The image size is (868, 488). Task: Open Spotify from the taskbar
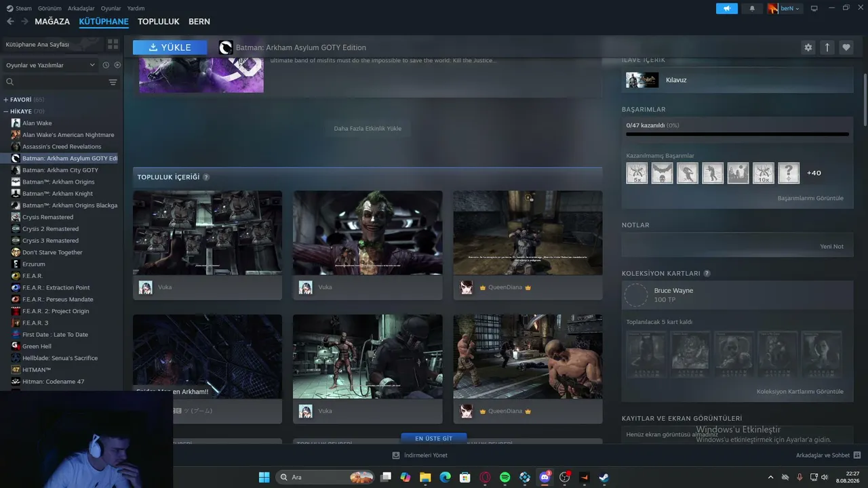click(x=505, y=477)
